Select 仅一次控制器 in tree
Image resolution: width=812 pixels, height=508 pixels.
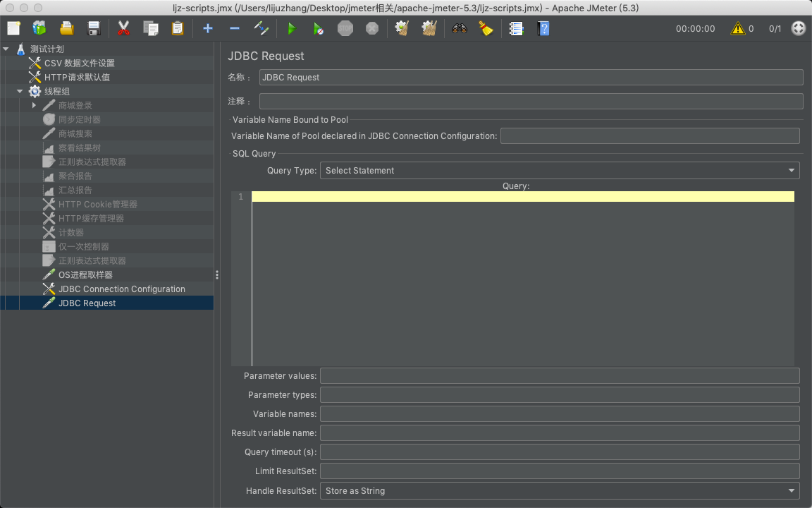click(83, 247)
